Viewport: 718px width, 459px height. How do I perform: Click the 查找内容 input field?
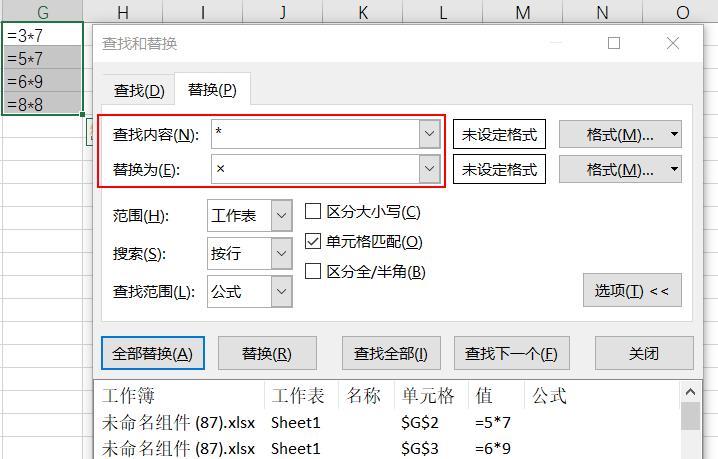pyautogui.click(x=315, y=134)
